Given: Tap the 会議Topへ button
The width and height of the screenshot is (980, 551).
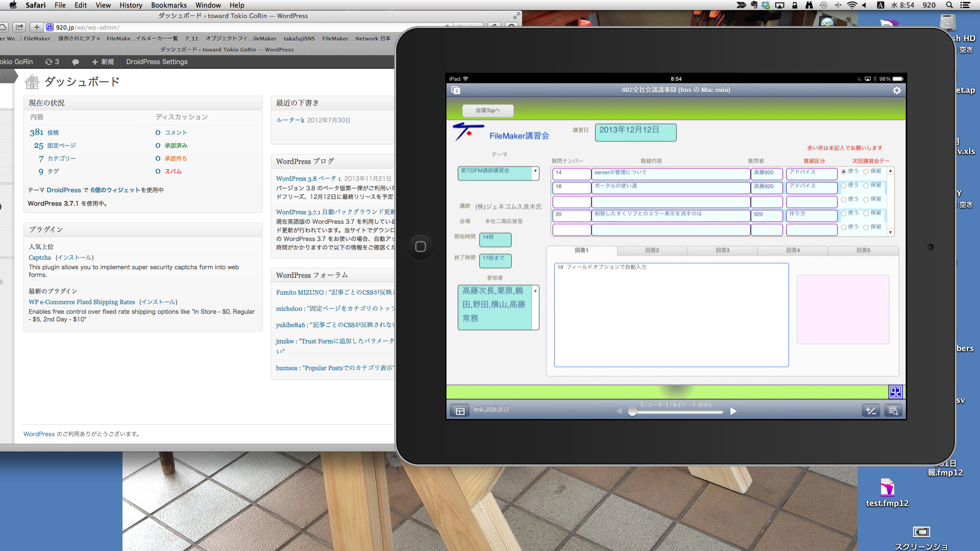Looking at the screenshot, I should click(488, 110).
